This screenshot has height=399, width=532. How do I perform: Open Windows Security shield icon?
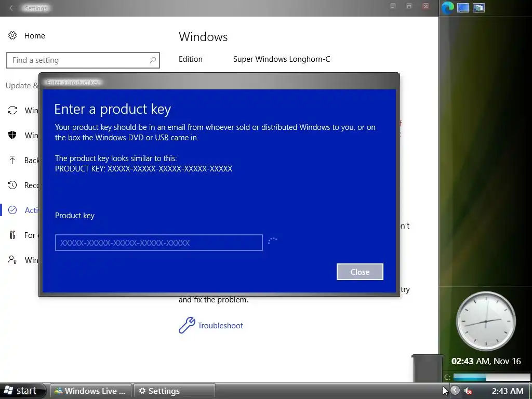click(x=12, y=135)
